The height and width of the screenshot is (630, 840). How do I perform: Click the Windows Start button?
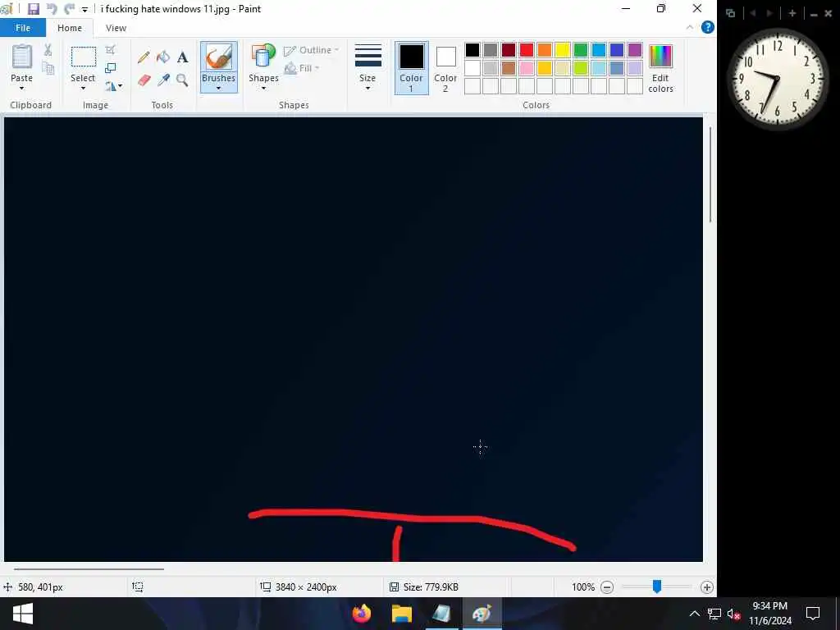(22, 614)
